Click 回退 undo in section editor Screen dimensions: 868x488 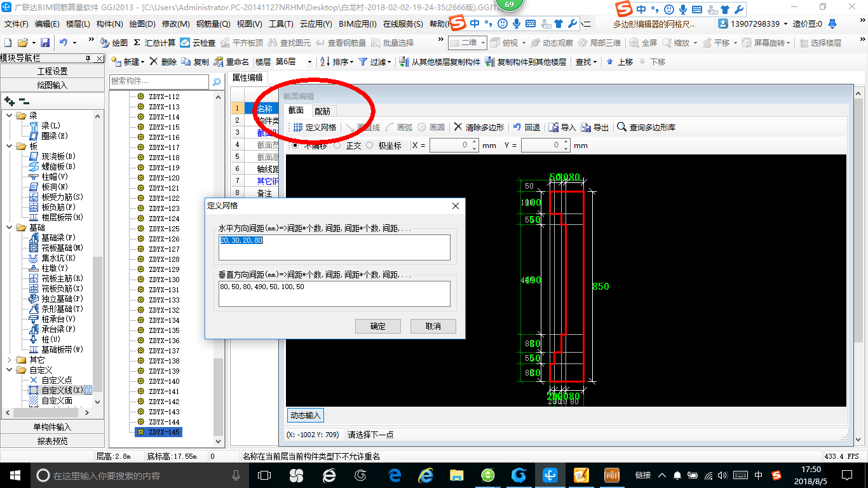pyautogui.click(x=526, y=127)
